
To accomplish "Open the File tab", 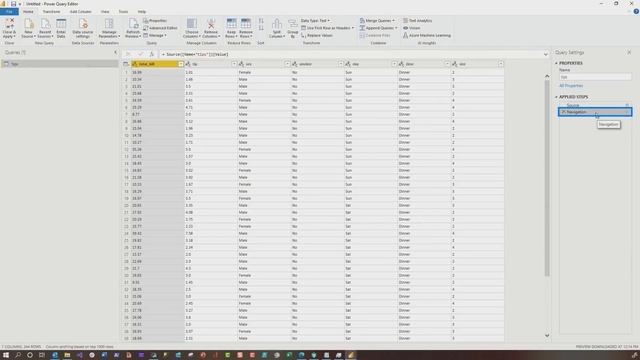I will point(9,12).
